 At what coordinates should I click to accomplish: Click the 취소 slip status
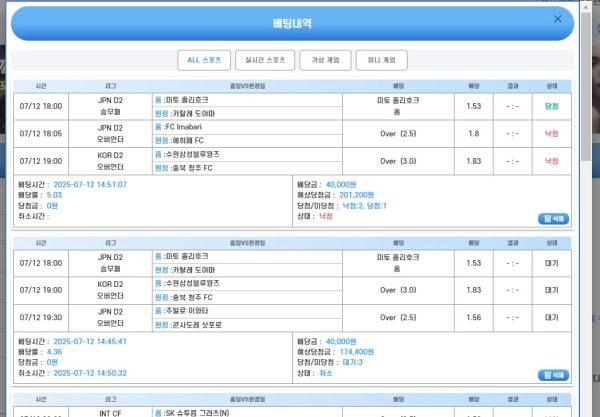326,373
